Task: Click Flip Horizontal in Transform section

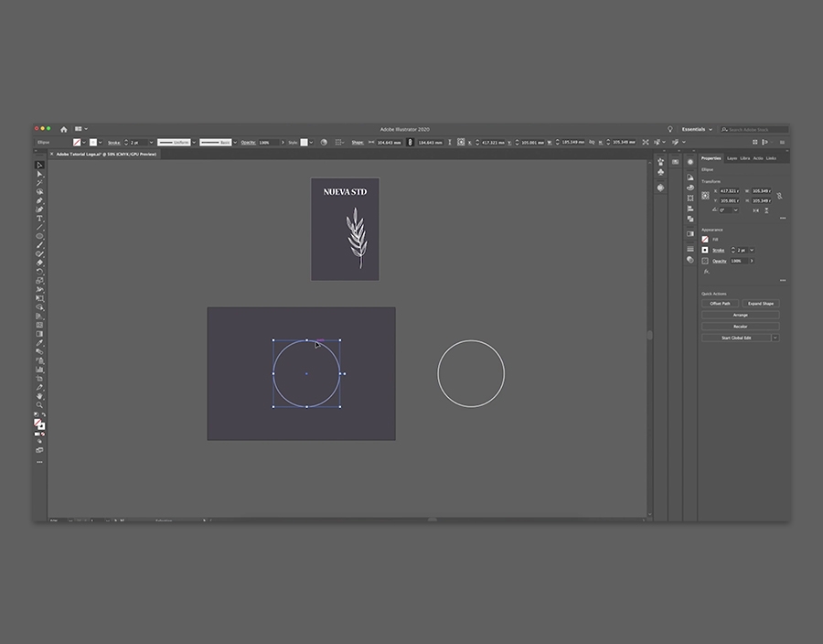Action: (756, 210)
